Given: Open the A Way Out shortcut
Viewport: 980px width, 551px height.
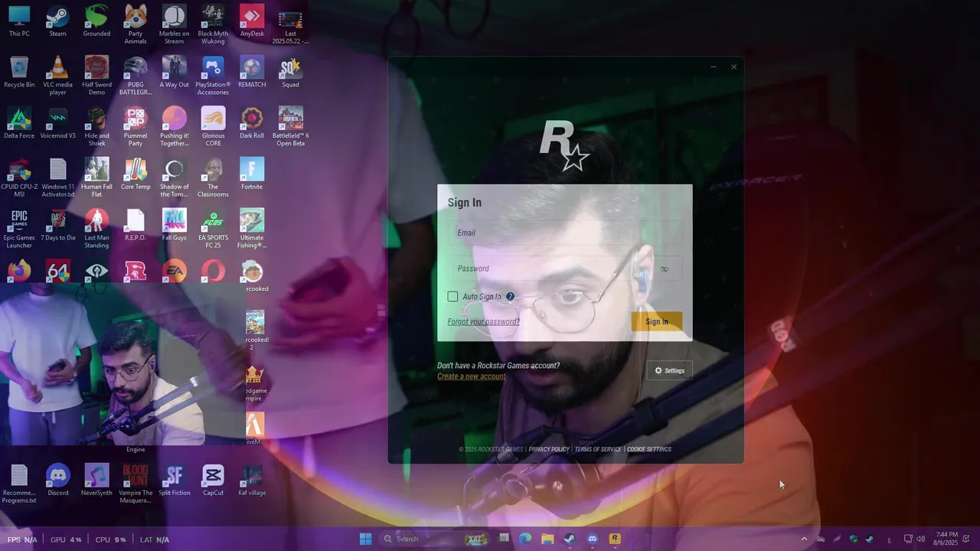Looking at the screenshot, I should (174, 72).
